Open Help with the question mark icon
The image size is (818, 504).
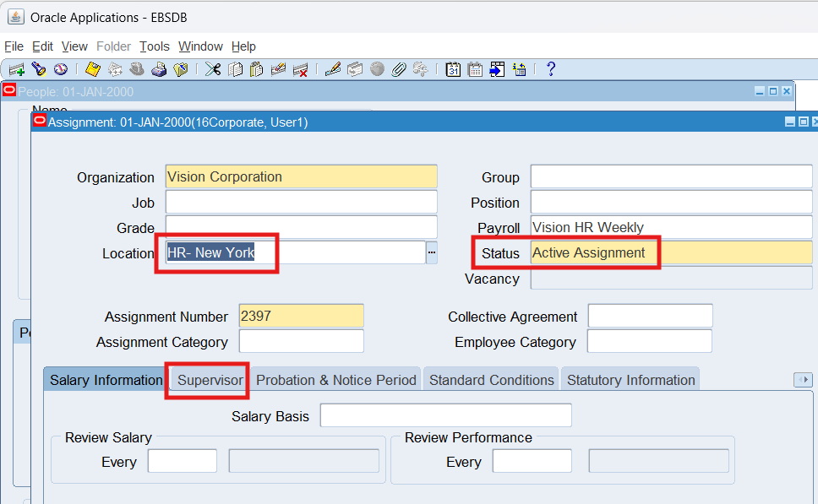(x=550, y=69)
